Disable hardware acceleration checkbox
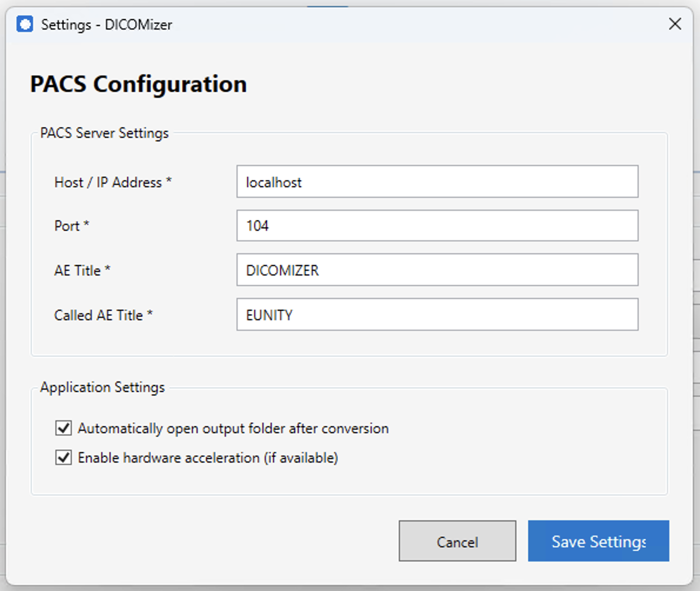 click(x=64, y=457)
